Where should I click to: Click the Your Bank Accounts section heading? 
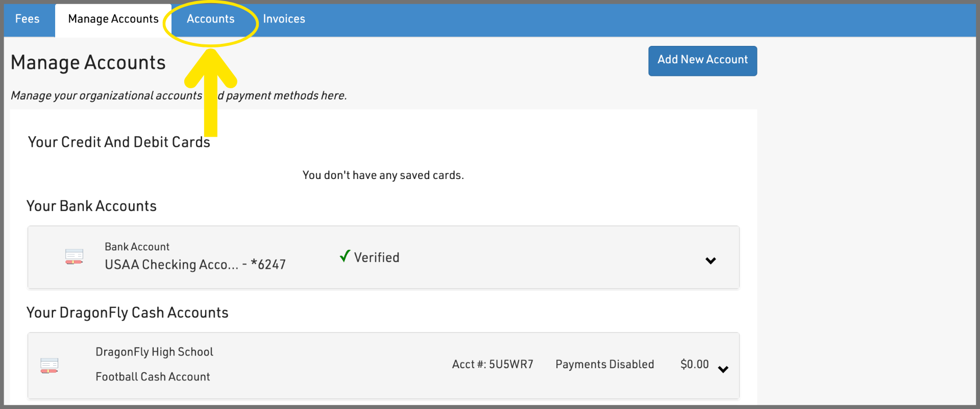91,206
